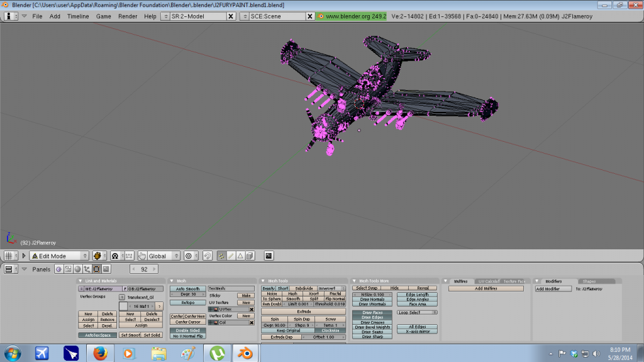
Task: Delete the Col vertex color layer X
Action: click(x=252, y=322)
